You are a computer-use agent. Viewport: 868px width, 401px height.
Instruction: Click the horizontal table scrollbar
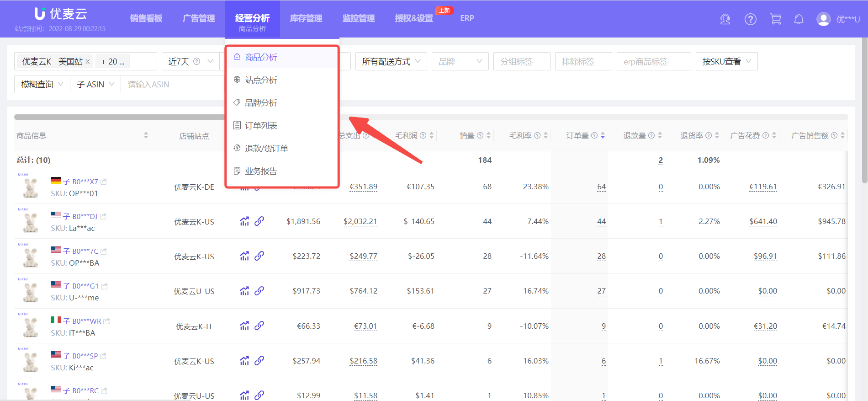(x=120, y=117)
